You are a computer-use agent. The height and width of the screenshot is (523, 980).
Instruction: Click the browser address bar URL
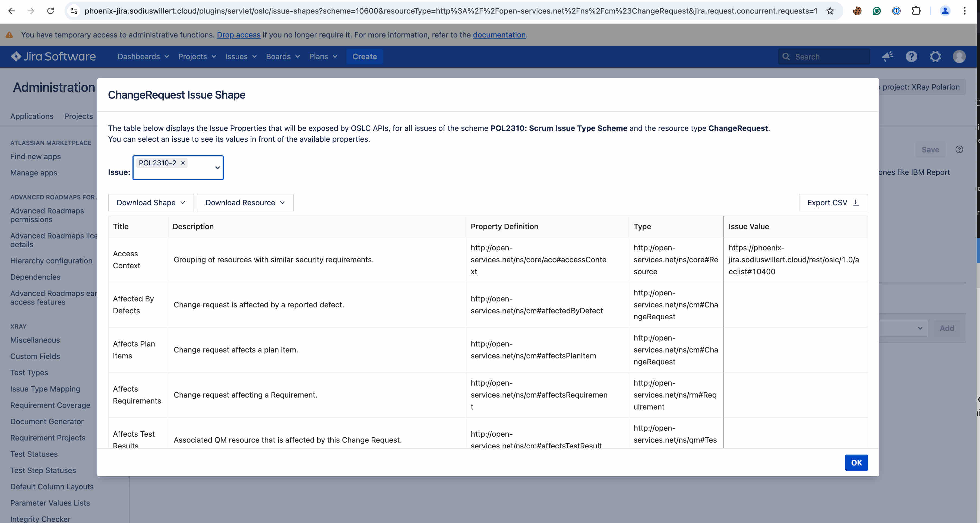[x=451, y=11]
